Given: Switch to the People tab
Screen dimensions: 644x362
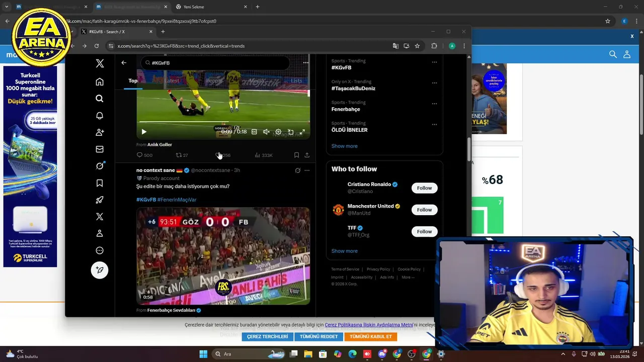Looking at the screenshot, I should (x=214, y=80).
